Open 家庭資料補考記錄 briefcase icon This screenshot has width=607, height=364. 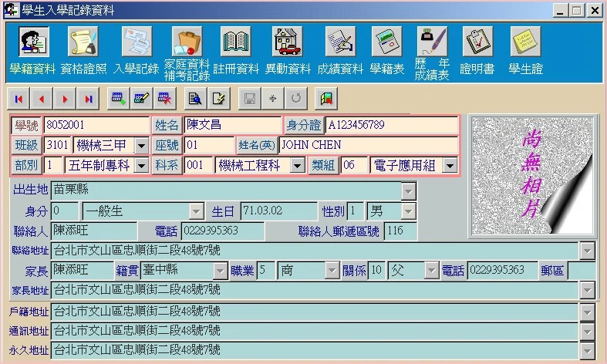[187, 42]
